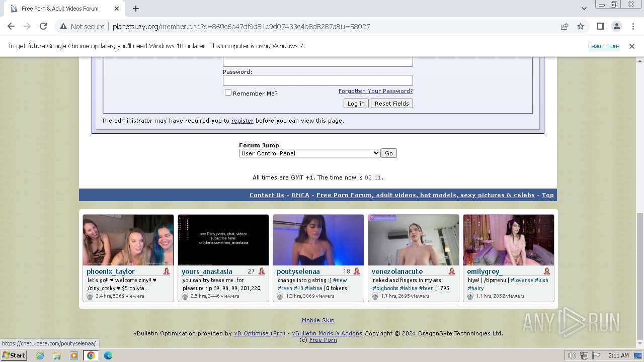Click the venezolanacute gender icon
Screen dimensions: 644x362
pos(452,271)
